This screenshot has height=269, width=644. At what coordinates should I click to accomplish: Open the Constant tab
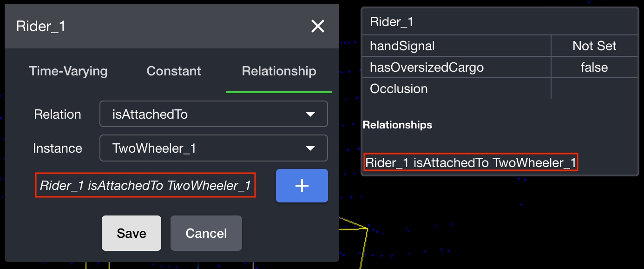click(174, 71)
